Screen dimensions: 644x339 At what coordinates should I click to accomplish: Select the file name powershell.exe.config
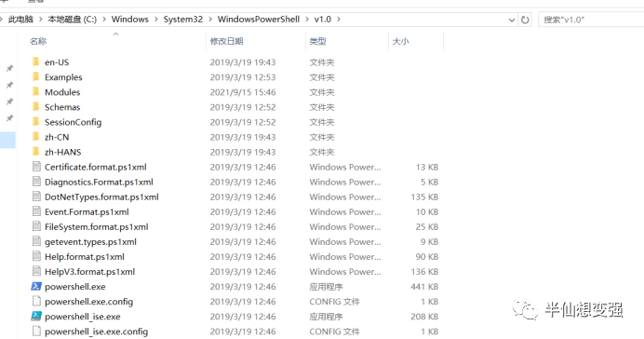tap(88, 302)
